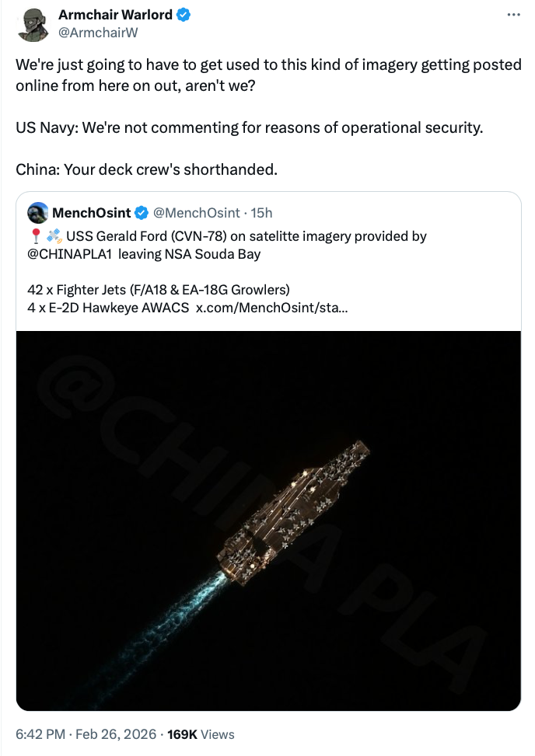The height and width of the screenshot is (756, 535).
Task: Click the verified badge next to MenchOsint
Action: [x=142, y=212]
